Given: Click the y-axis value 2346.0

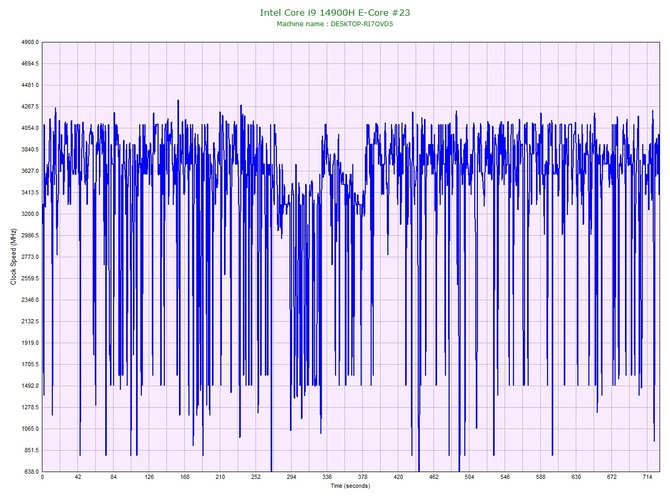Looking at the screenshot, I should 30,300.
